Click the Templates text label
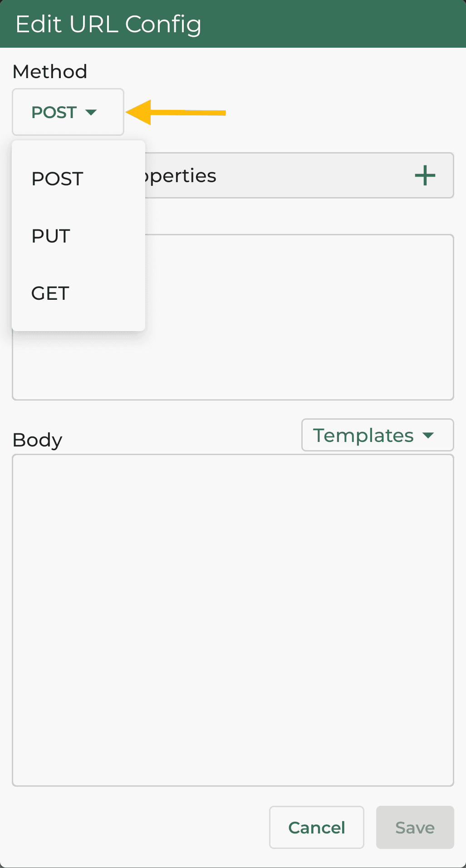The width and height of the screenshot is (466, 868). (x=363, y=436)
